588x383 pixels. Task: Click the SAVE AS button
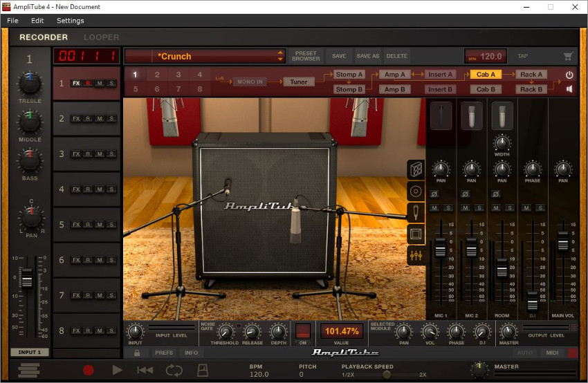click(x=368, y=56)
